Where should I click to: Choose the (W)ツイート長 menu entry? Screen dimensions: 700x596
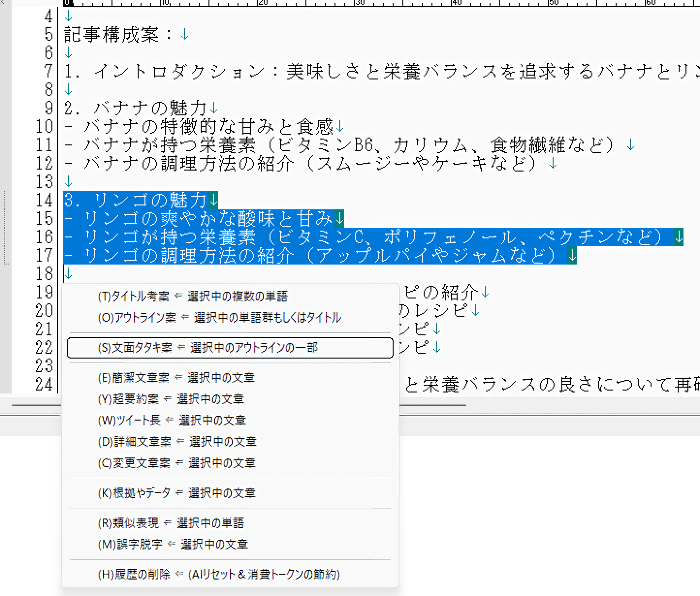172,421
